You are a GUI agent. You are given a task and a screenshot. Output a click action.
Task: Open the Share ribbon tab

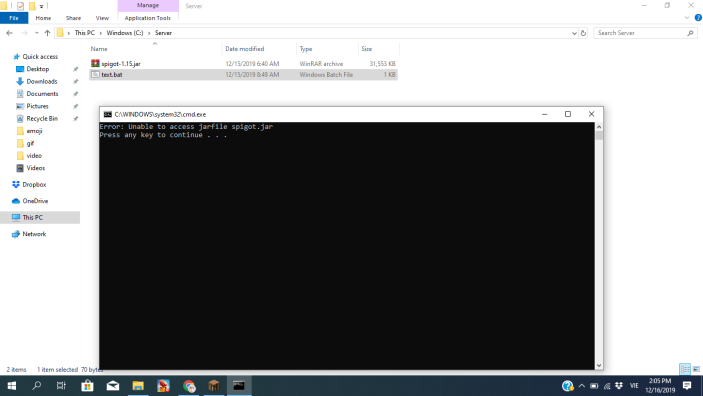73,18
